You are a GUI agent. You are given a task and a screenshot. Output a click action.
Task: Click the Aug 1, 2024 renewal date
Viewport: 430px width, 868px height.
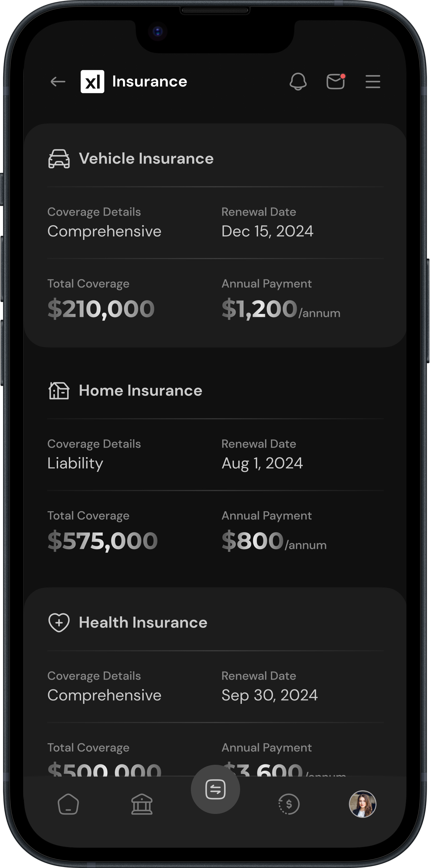coord(262,463)
